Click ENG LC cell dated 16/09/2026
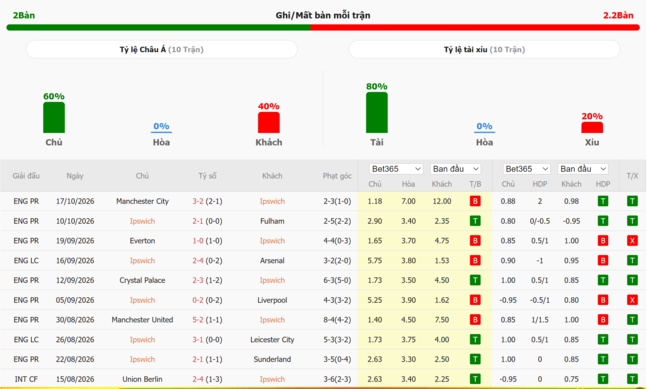 26,260
